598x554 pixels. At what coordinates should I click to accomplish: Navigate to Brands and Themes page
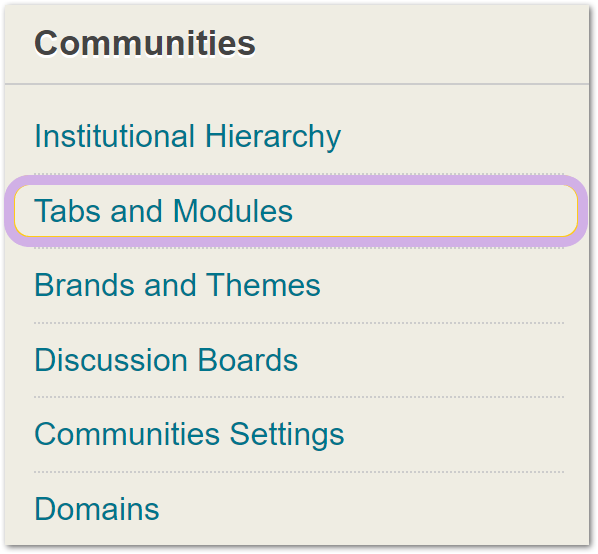tap(177, 285)
